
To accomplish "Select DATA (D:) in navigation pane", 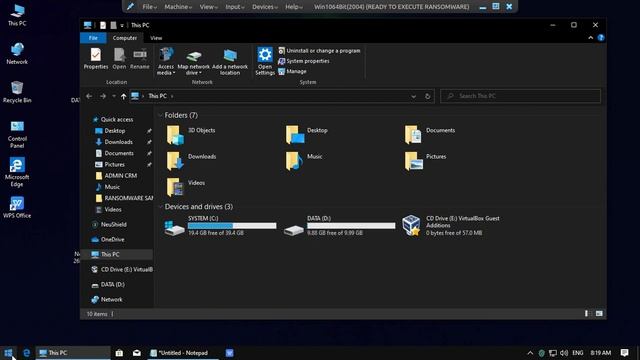I will [x=113, y=284].
